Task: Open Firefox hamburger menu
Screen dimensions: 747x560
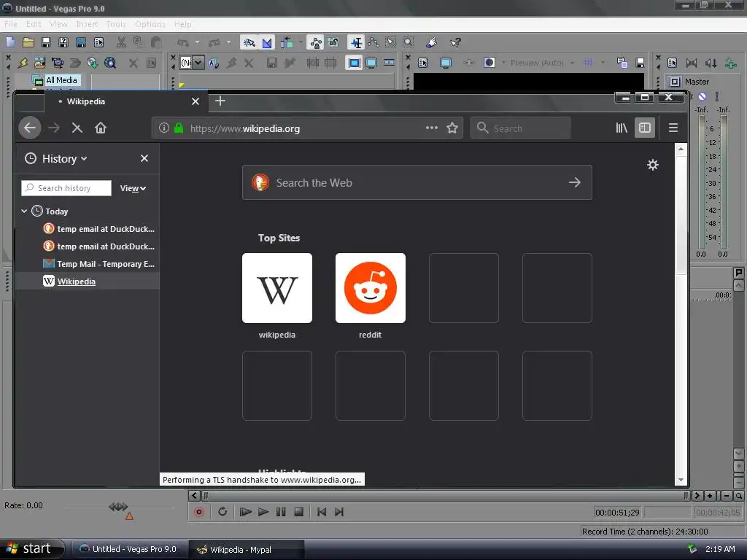Action: 673,128
